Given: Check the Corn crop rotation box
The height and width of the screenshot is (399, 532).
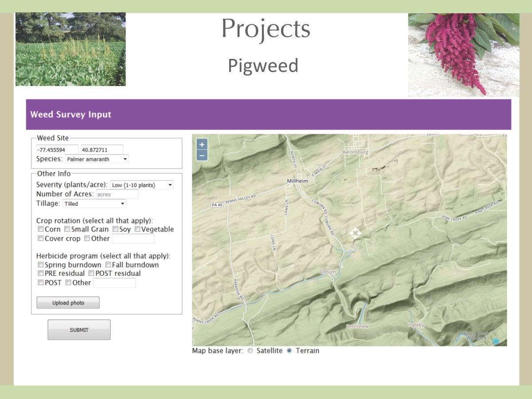Looking at the screenshot, I should [40, 229].
